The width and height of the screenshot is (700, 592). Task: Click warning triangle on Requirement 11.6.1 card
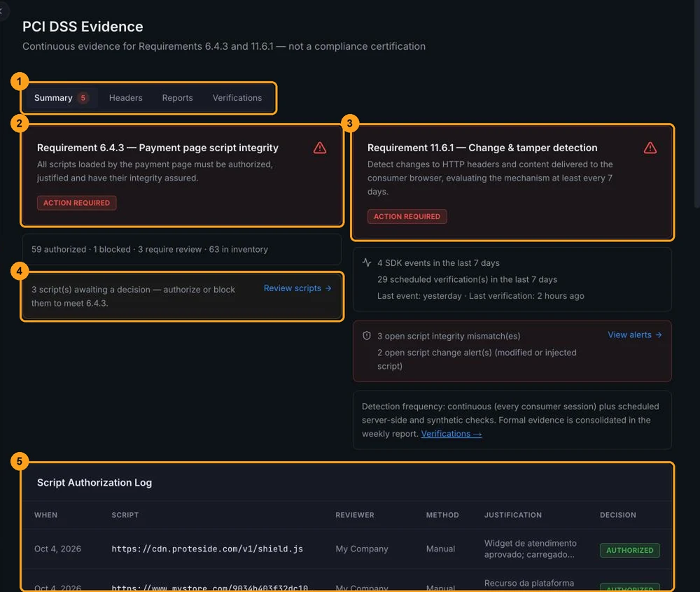pyautogui.click(x=650, y=148)
